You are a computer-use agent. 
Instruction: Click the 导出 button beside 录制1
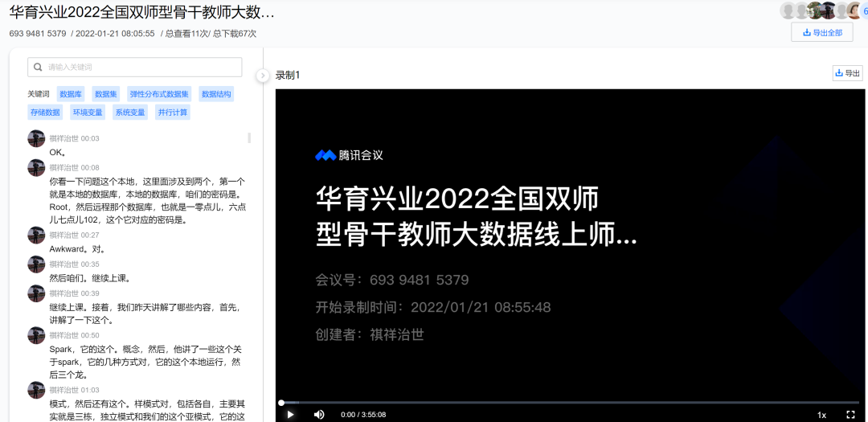pyautogui.click(x=848, y=73)
